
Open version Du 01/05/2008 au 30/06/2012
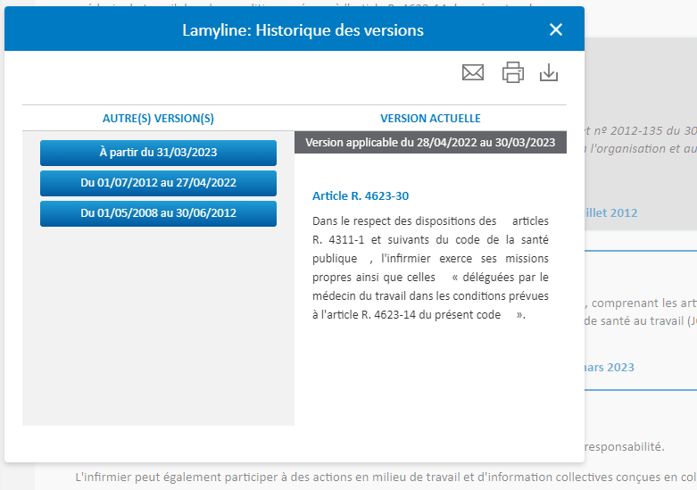click(158, 213)
